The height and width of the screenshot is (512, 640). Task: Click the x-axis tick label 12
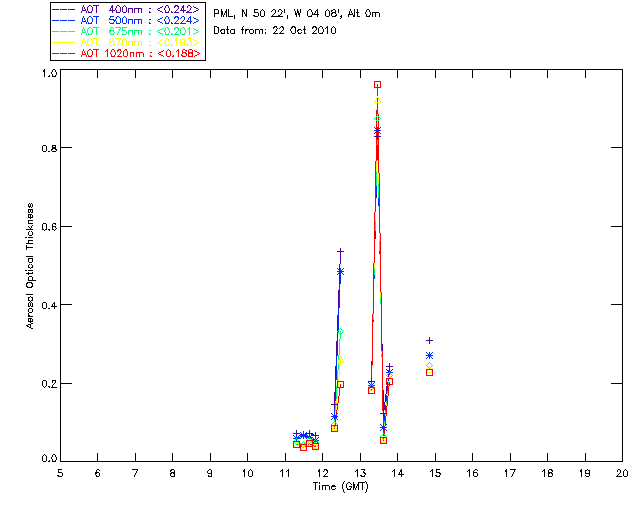tap(322, 473)
